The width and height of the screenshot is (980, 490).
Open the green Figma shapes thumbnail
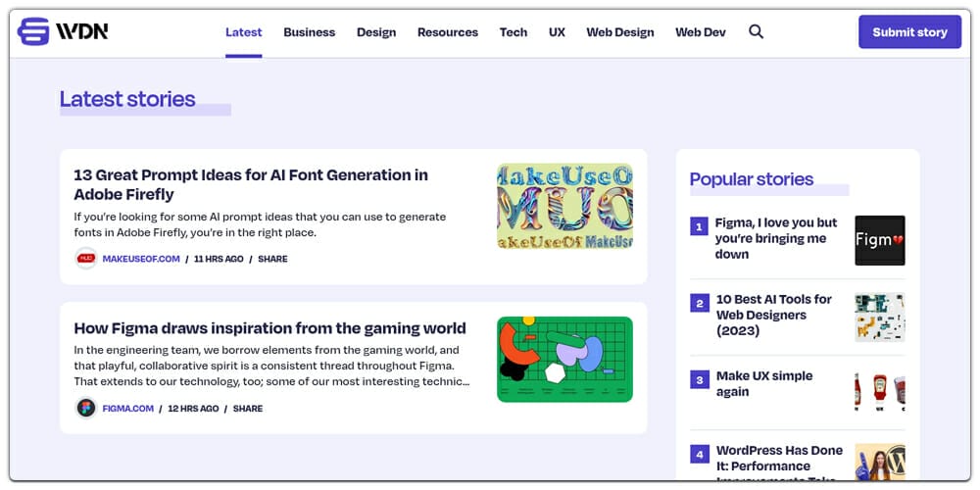tap(565, 360)
